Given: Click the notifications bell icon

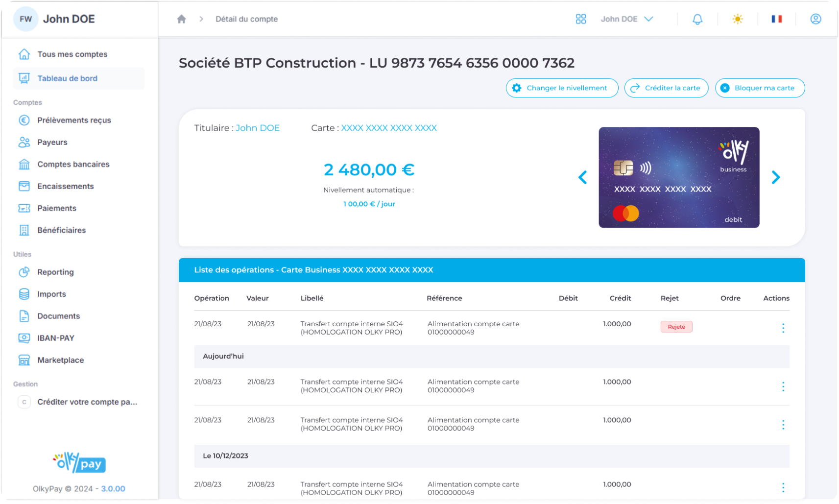Looking at the screenshot, I should [697, 19].
